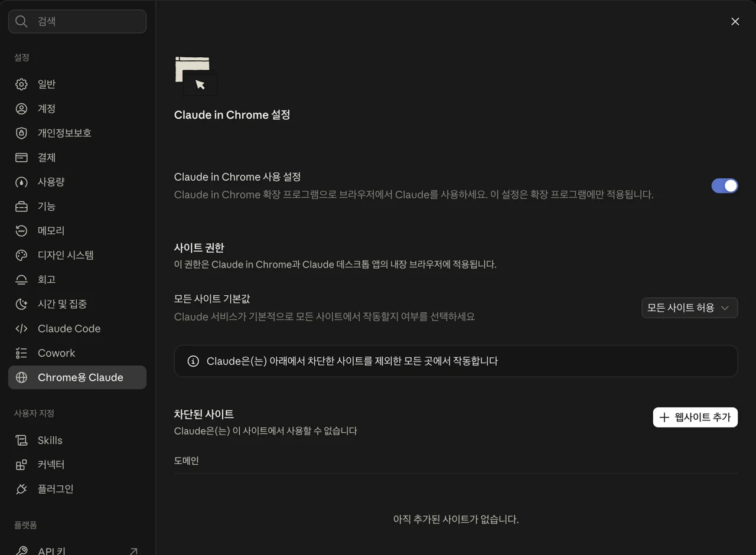Click the Claude in Chrome browser window illustration
The height and width of the screenshot is (555, 756).
point(196,76)
